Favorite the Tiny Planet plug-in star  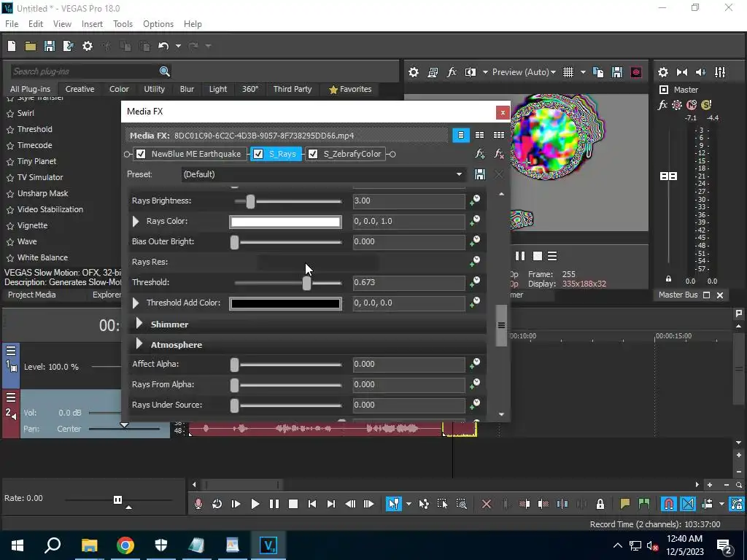pyautogui.click(x=10, y=161)
